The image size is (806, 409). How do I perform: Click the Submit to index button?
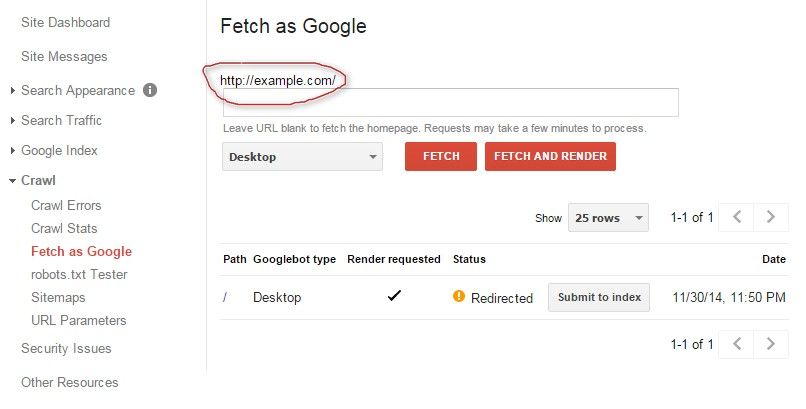599,297
